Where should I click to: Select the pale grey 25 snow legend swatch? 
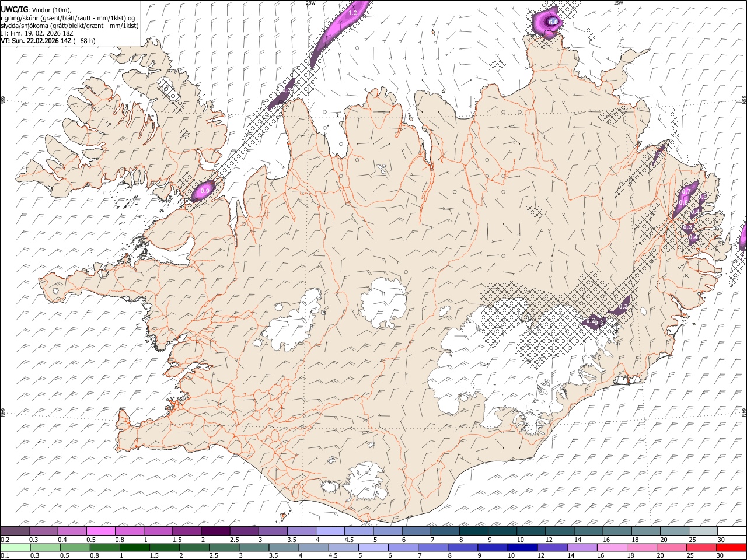(703, 531)
